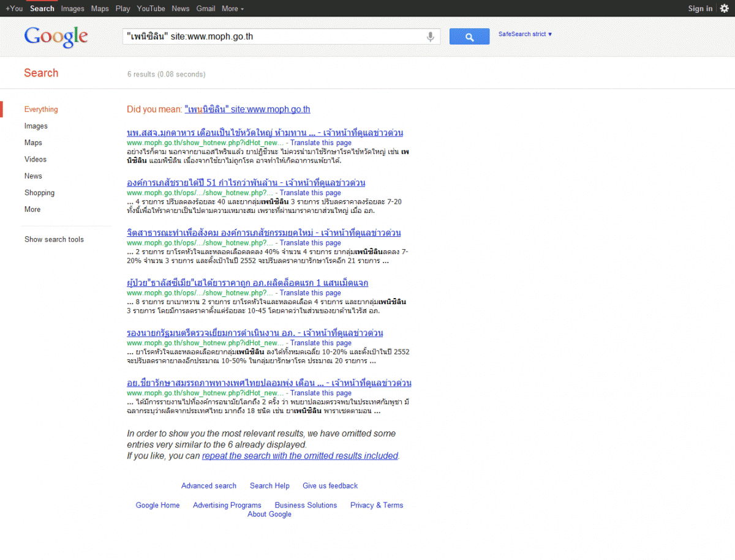Image resolution: width=735 pixels, height=560 pixels.
Task: Open Privacy & Terms footer link
Action: (377, 506)
